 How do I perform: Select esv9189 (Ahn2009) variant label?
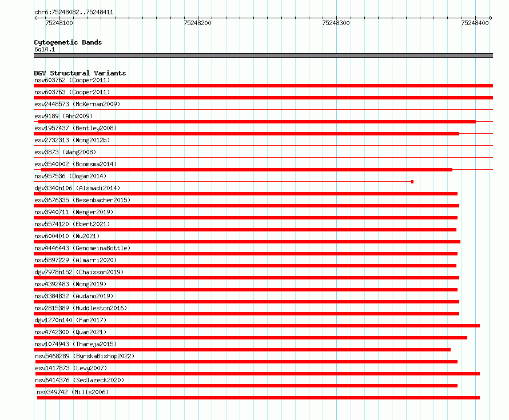coord(63,116)
